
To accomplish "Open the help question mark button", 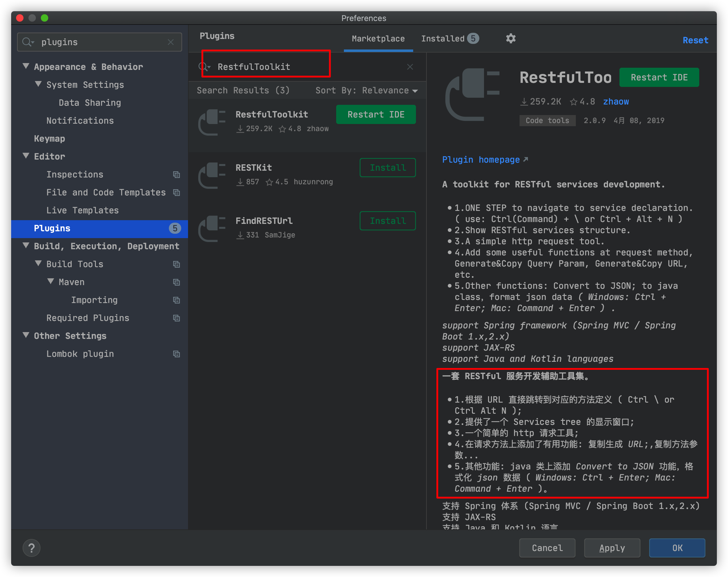I will (x=32, y=548).
